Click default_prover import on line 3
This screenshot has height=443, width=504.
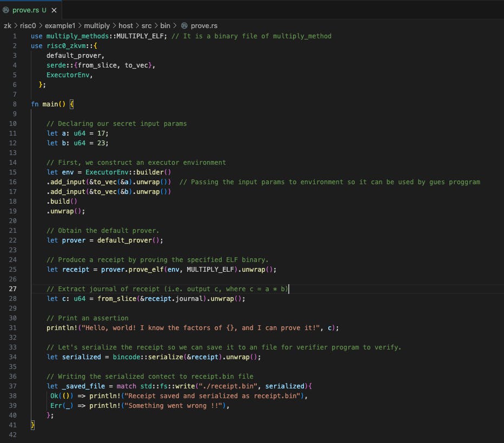coord(74,56)
